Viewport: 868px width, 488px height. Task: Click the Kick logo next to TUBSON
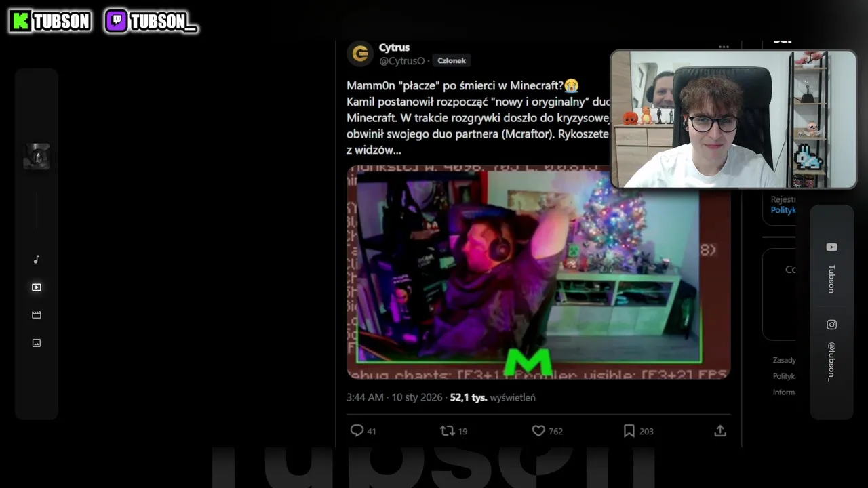[21, 22]
